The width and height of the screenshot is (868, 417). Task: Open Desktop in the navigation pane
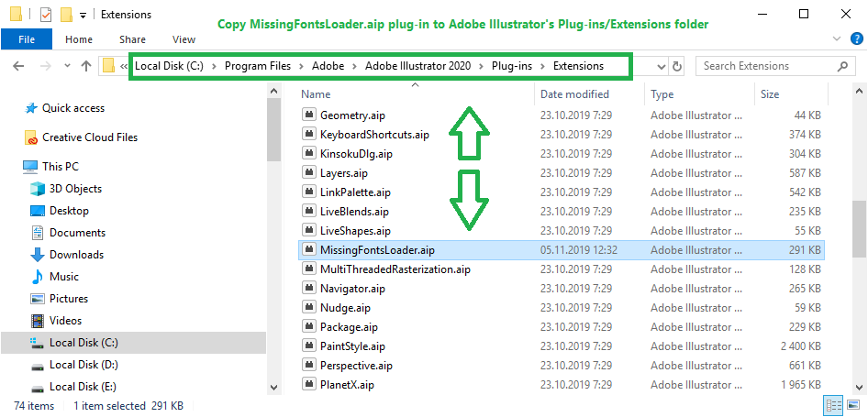[69, 211]
